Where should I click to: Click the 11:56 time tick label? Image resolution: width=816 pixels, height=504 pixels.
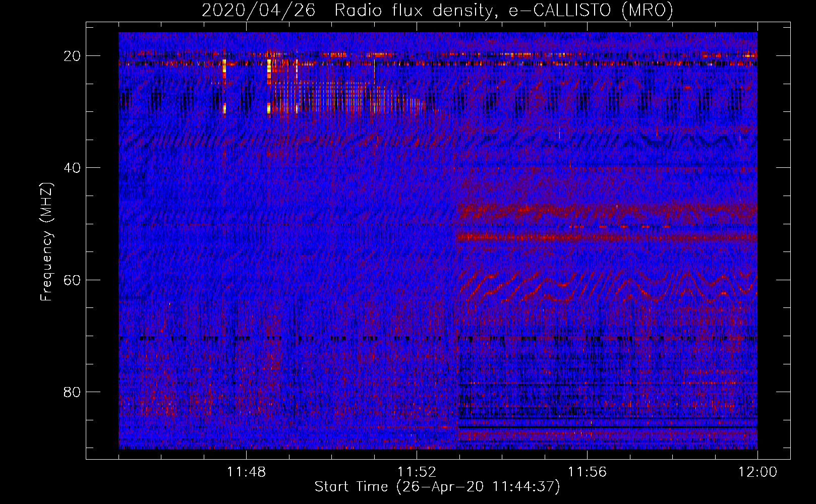point(587,472)
